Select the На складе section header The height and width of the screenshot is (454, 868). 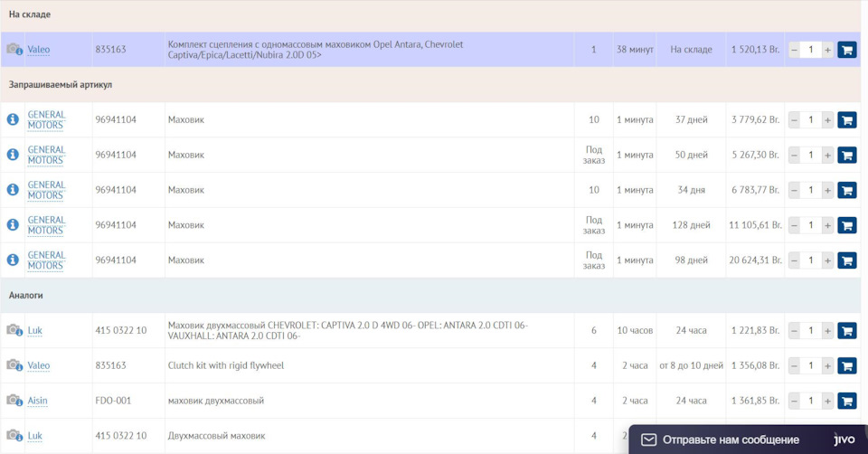coord(29,14)
